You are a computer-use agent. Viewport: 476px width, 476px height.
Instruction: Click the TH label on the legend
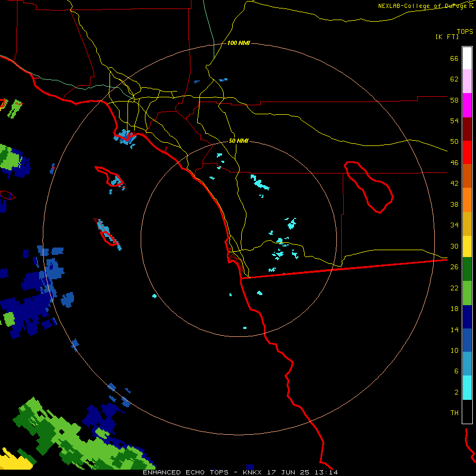454,413
